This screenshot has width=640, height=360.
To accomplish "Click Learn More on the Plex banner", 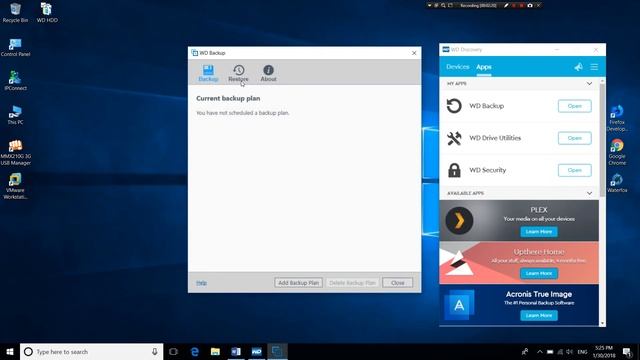I will 539,232.
